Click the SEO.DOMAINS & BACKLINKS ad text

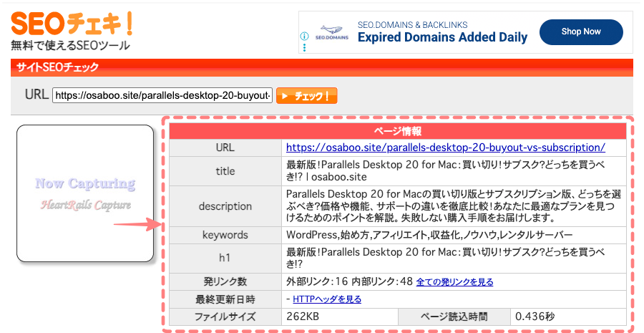click(412, 24)
